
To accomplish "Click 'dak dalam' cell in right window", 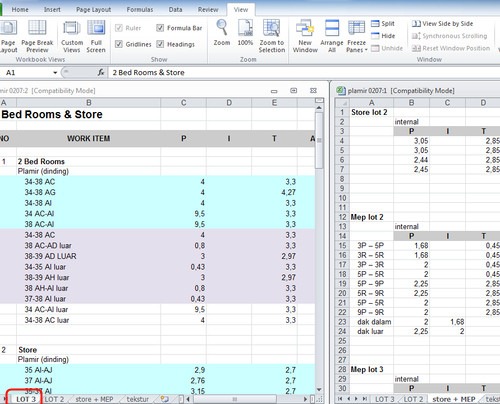I will coord(371,322).
